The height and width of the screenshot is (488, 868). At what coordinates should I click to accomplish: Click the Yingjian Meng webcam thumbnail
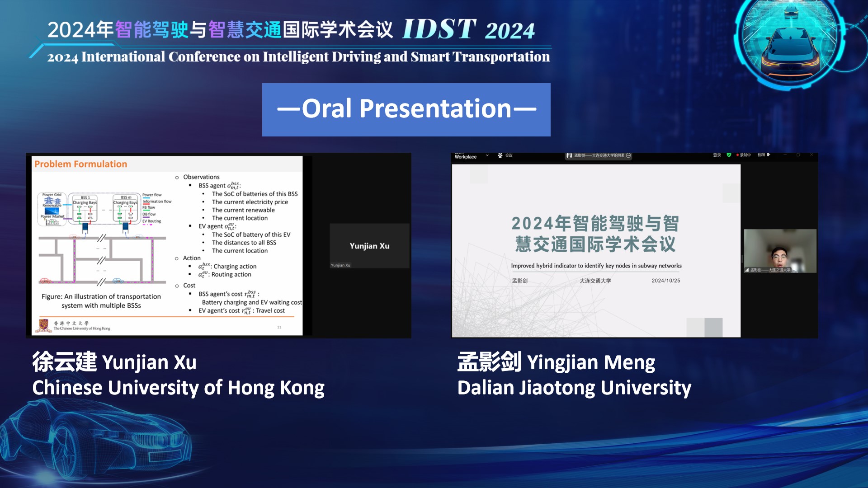click(x=780, y=251)
